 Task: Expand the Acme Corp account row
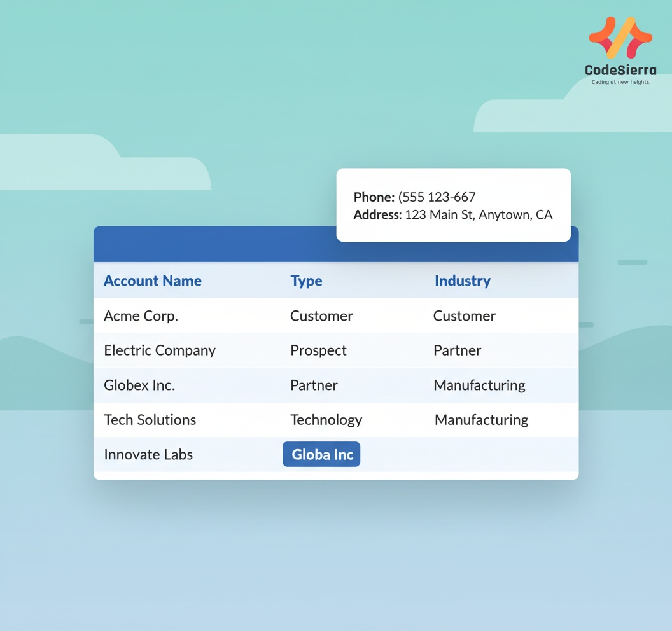141,315
